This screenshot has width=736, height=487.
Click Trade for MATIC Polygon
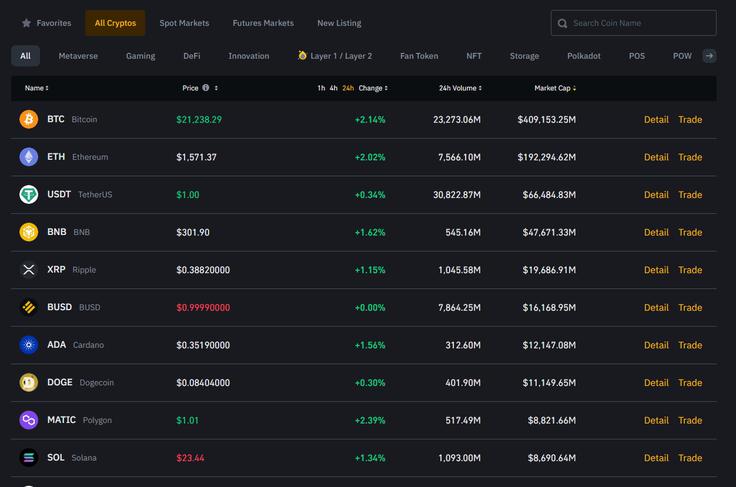(x=690, y=420)
